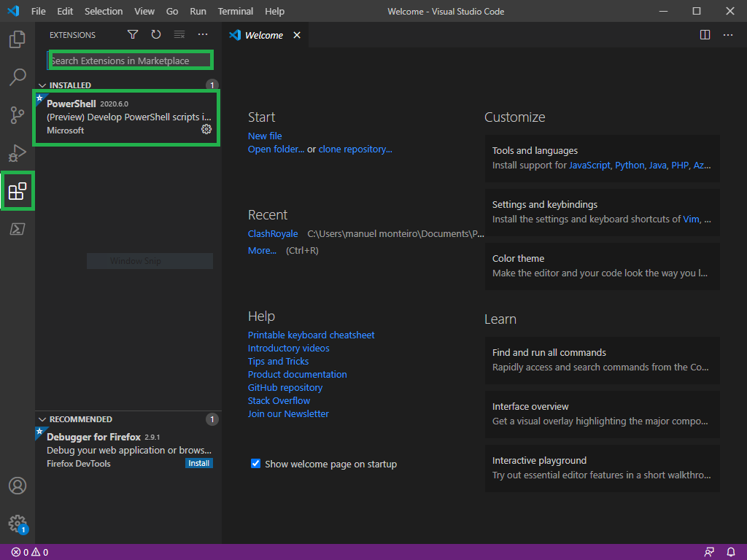Open the Selection menu
This screenshot has width=747, height=560.
[104, 11]
